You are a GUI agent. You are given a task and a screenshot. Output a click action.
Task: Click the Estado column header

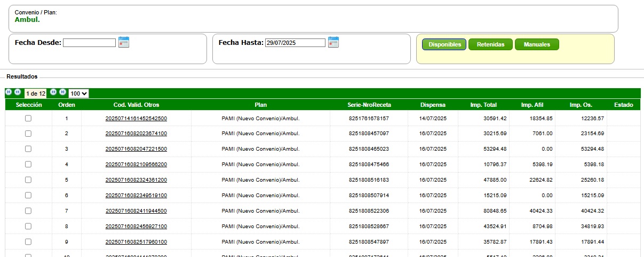[623, 105]
